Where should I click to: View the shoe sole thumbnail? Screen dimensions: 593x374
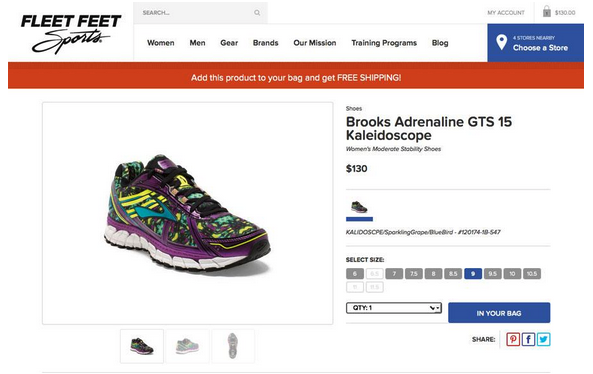(x=233, y=346)
